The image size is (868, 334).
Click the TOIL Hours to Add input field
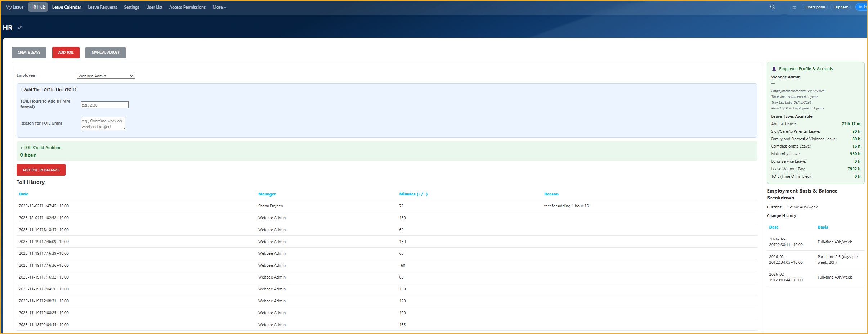(105, 104)
